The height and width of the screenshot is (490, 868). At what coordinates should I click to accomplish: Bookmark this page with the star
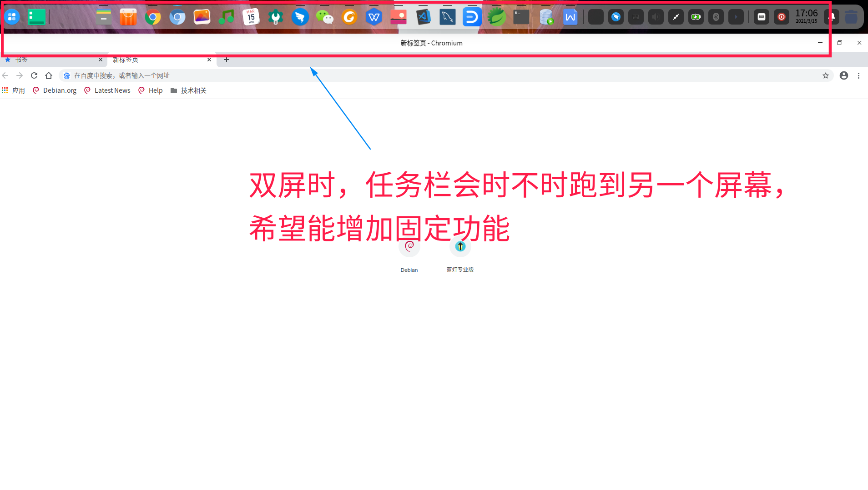coord(826,75)
